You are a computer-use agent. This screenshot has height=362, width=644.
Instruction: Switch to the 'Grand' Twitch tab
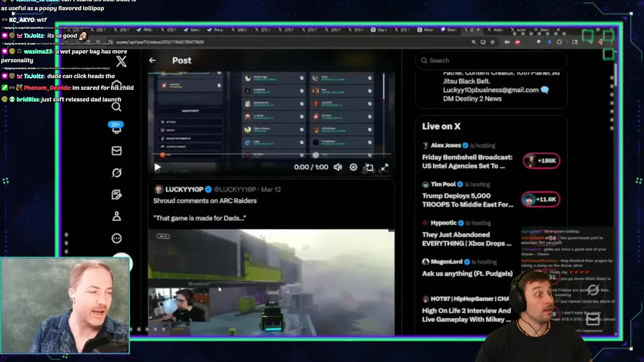point(450,30)
